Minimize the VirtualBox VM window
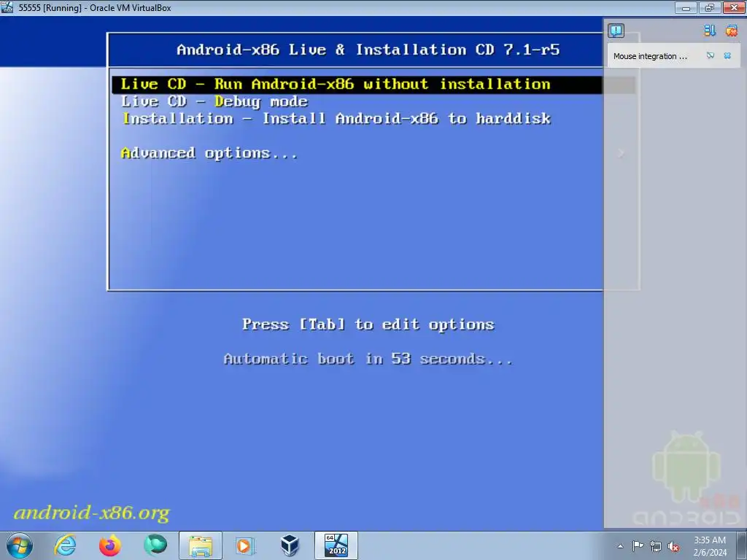The image size is (747, 560). click(x=686, y=7)
